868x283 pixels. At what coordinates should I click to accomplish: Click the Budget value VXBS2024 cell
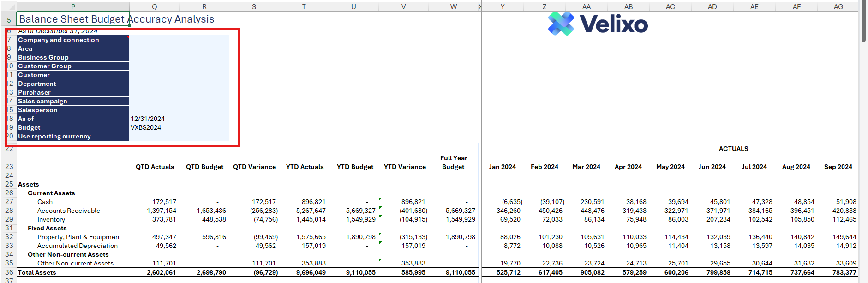(146, 127)
